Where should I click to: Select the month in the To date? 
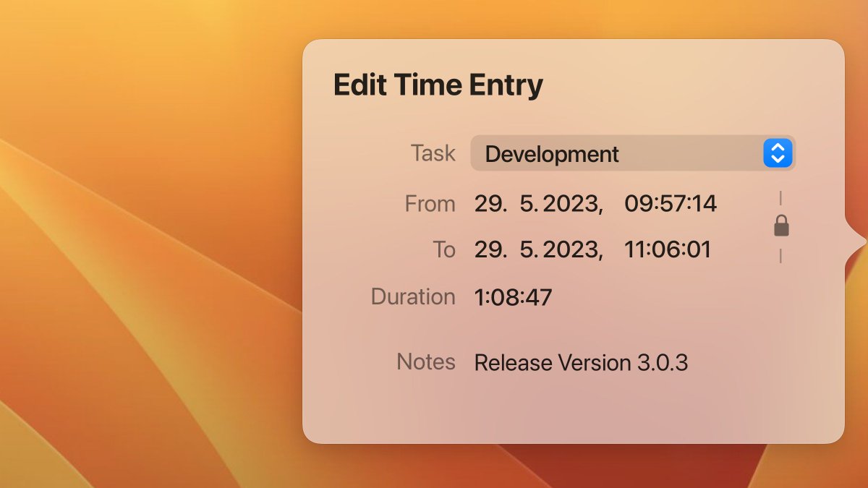click(x=528, y=250)
